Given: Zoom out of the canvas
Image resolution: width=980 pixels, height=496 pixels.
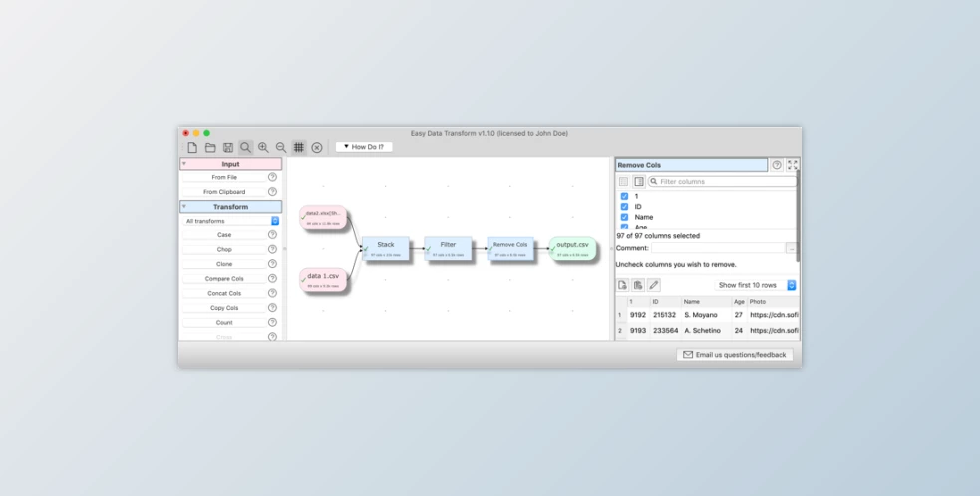Looking at the screenshot, I should (281, 148).
